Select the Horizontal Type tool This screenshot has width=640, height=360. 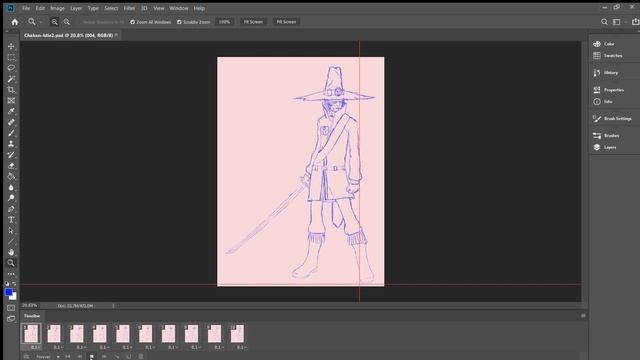coord(11,220)
